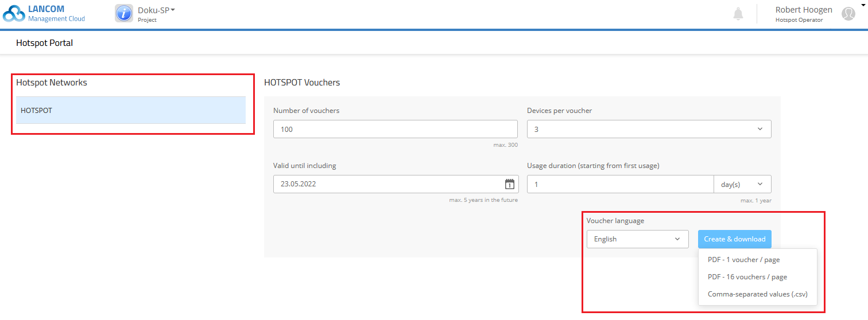Expand the Voucher language dropdown
This screenshot has width=868, height=320.
637,239
